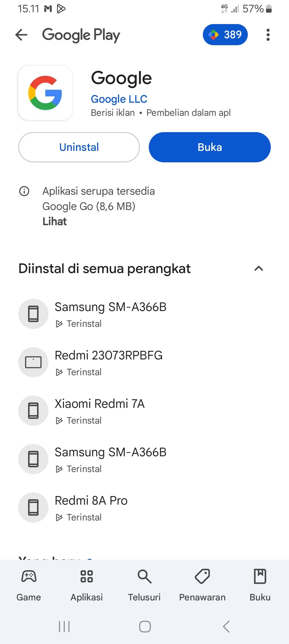
Task: Tap back arrow next to Google Play
Action: click(x=22, y=35)
